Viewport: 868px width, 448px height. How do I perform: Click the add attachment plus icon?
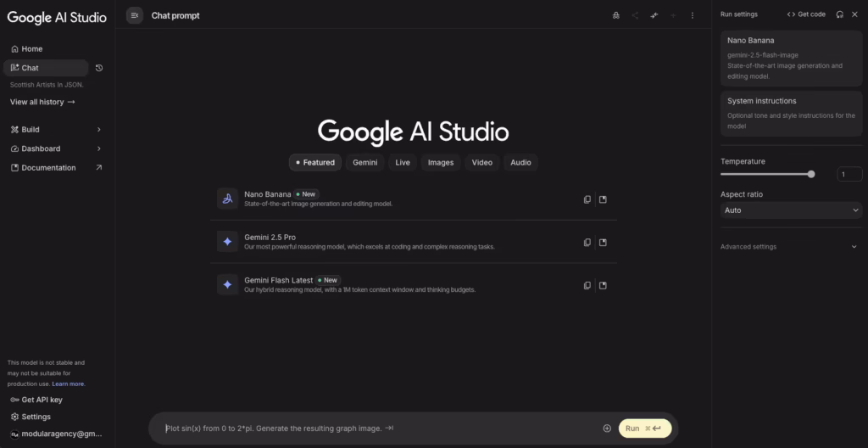[607, 428]
